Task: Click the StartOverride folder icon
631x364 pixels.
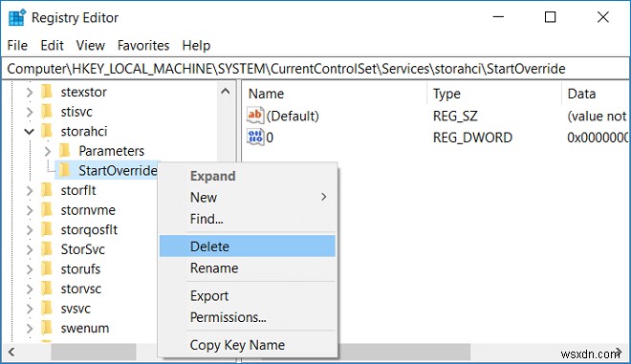Action: click(x=65, y=171)
